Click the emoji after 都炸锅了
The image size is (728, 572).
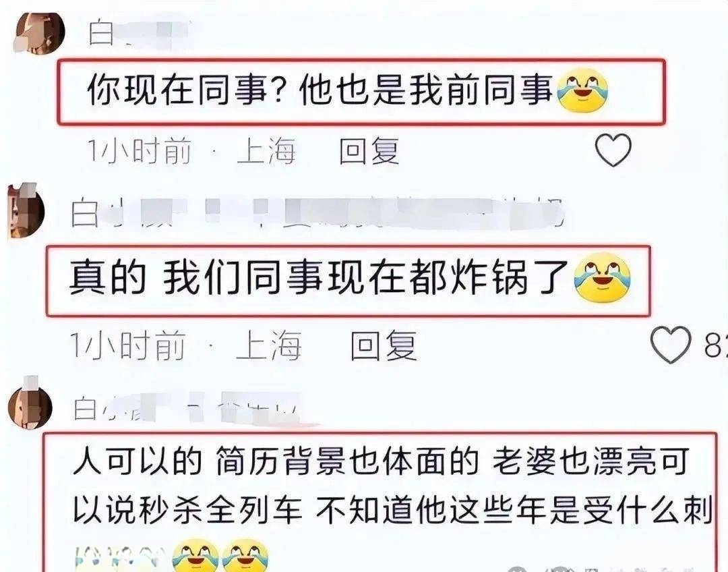(602, 277)
